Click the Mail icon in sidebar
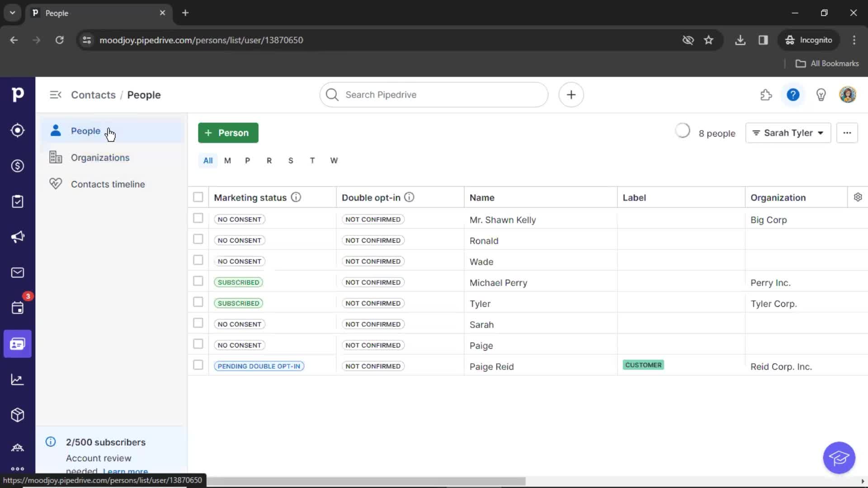The height and width of the screenshot is (488, 868). 17,272
